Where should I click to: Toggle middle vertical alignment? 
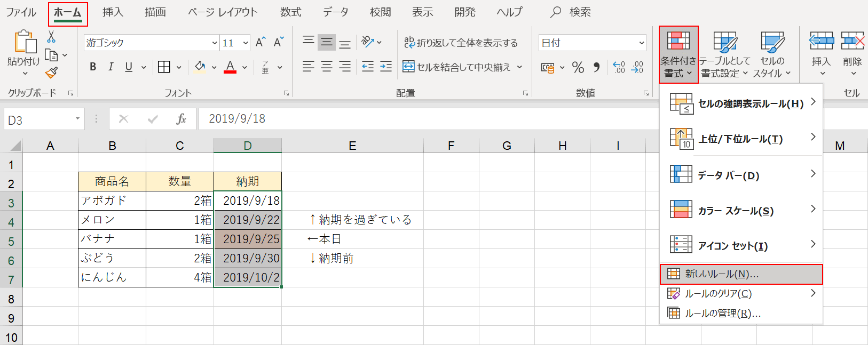(x=327, y=42)
